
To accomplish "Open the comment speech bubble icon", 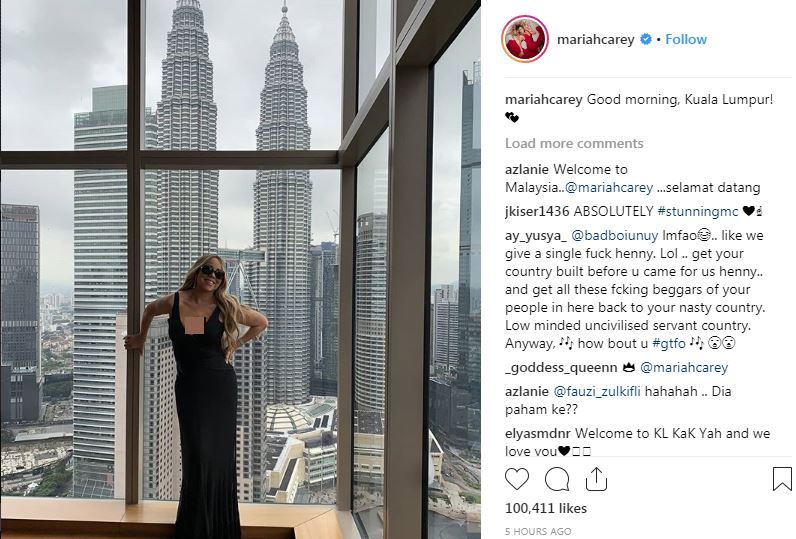I will pos(557,479).
